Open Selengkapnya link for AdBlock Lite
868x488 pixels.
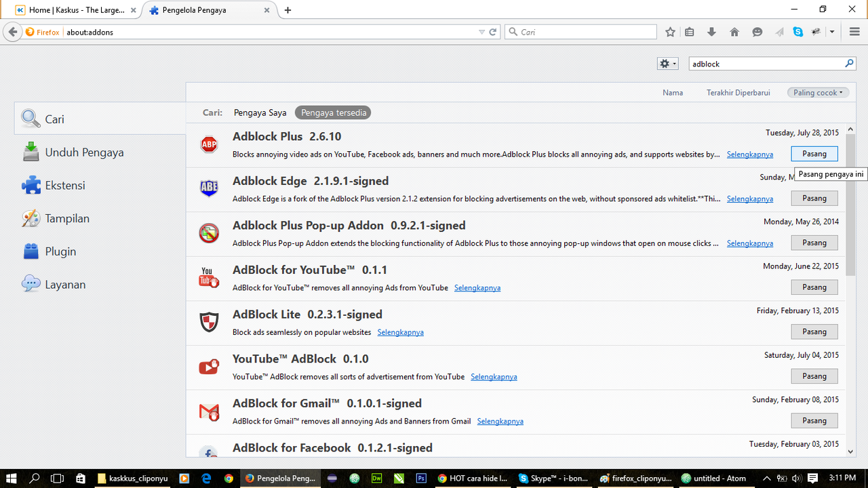tap(401, 332)
